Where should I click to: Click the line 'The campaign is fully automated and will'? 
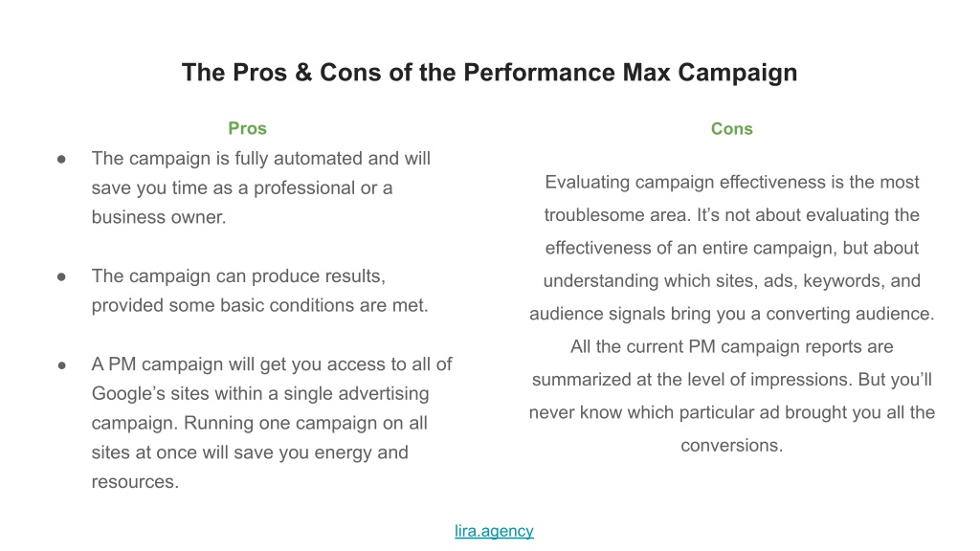pos(260,159)
